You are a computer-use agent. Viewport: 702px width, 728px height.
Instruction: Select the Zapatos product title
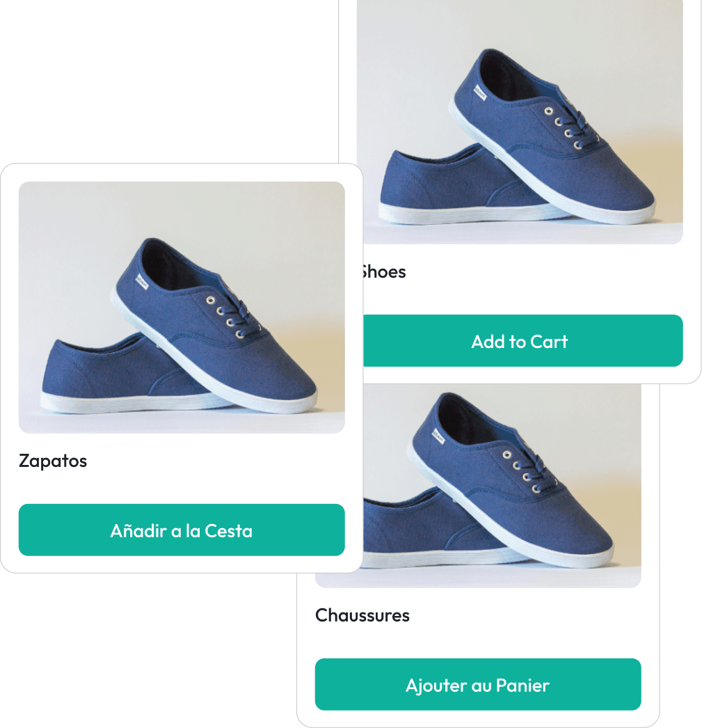tap(53, 461)
